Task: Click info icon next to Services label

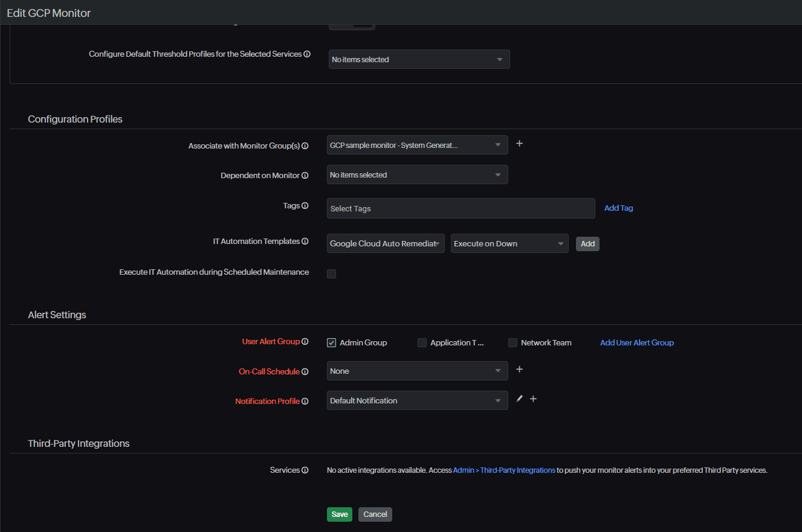Action: point(305,470)
